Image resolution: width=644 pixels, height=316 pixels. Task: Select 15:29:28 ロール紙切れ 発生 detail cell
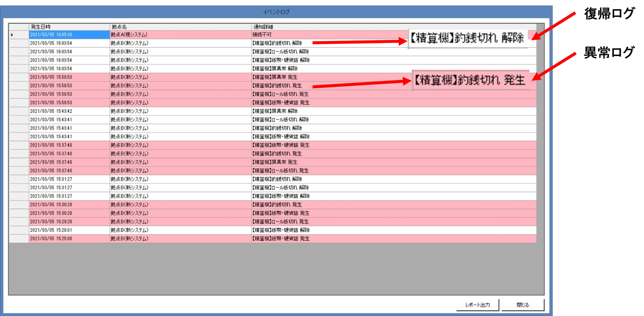point(394,222)
